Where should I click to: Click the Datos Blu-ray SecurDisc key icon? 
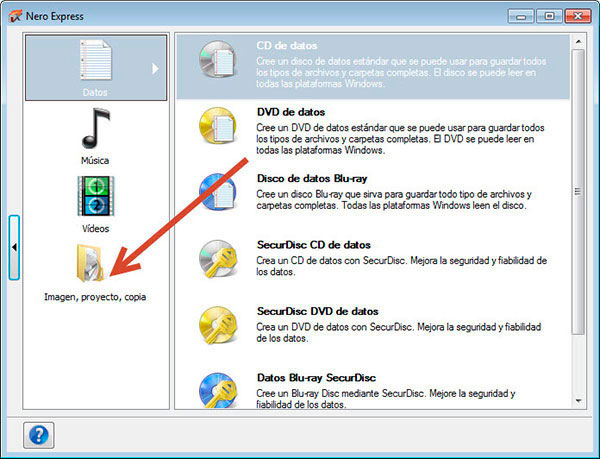pos(218,391)
